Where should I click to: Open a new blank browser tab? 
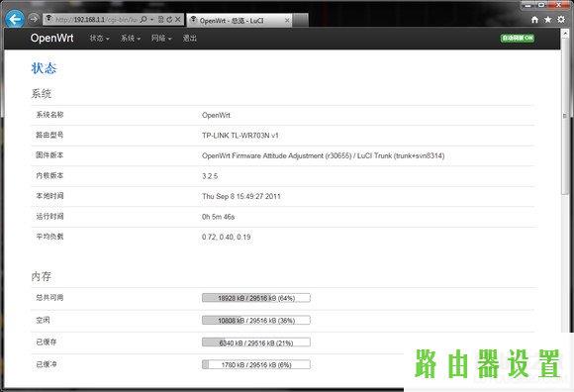pyautogui.click(x=300, y=21)
